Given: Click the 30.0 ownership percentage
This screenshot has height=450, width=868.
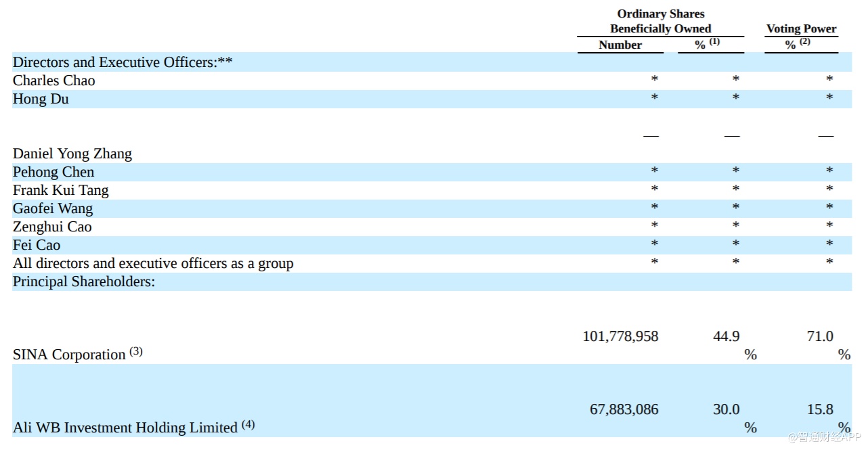Looking at the screenshot, I should [726, 409].
